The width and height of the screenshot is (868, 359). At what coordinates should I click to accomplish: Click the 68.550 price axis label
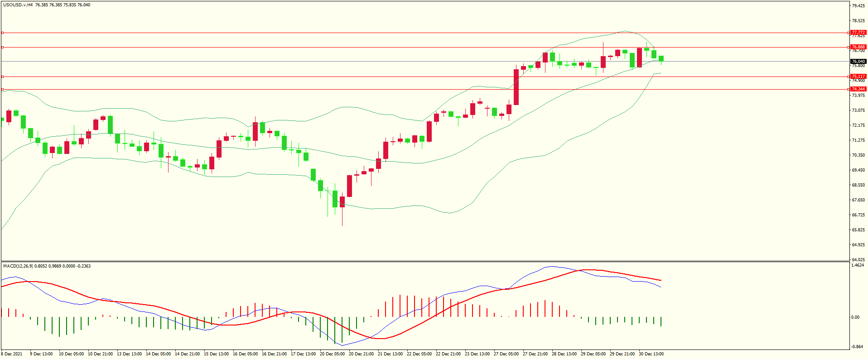[858, 185]
